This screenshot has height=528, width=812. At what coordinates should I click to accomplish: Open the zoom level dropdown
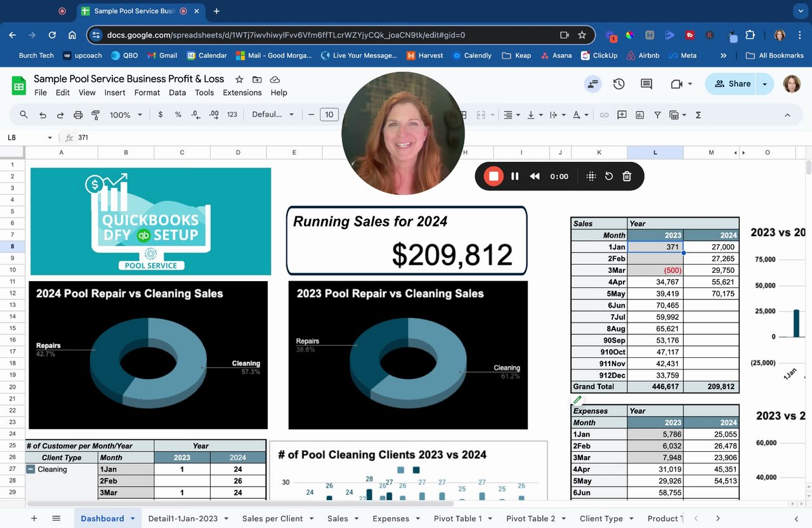coord(125,115)
